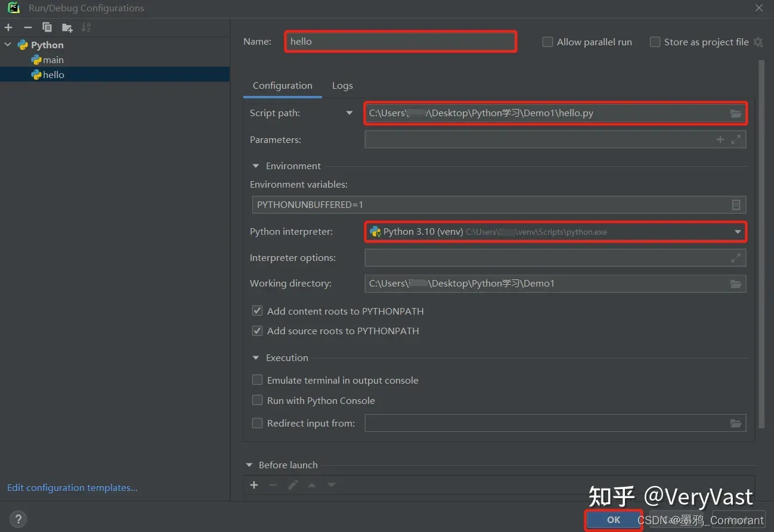The height and width of the screenshot is (532, 774).
Task: Open Script path type dropdown arrow
Action: point(349,113)
